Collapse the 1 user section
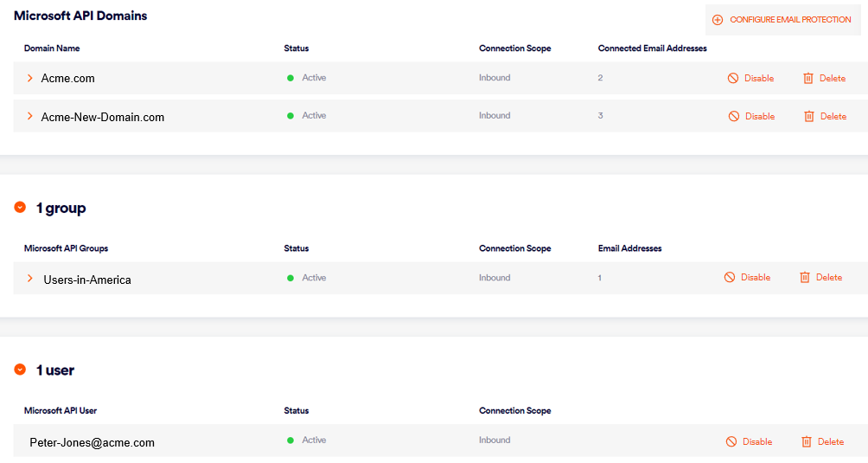The width and height of the screenshot is (868, 463). (x=20, y=370)
